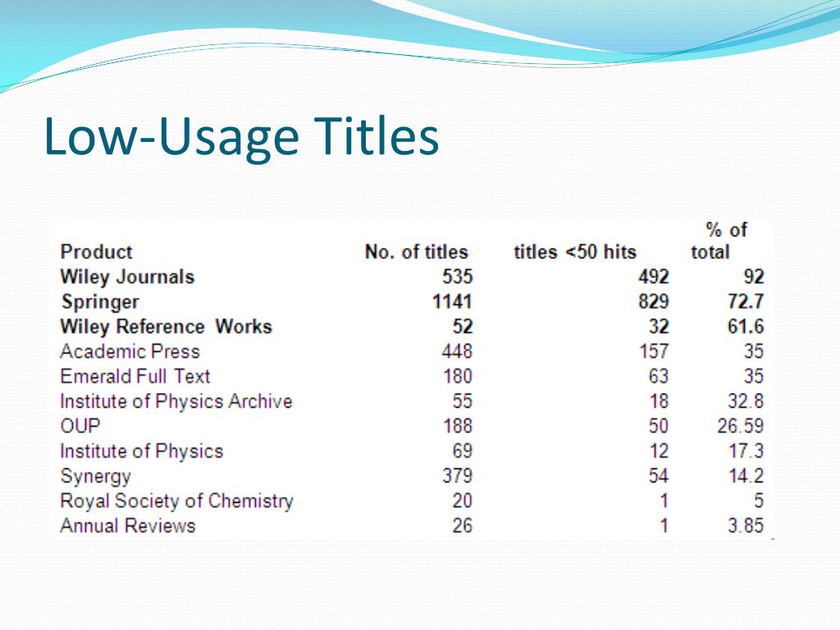Select the Wiley Journals row label

point(127,277)
